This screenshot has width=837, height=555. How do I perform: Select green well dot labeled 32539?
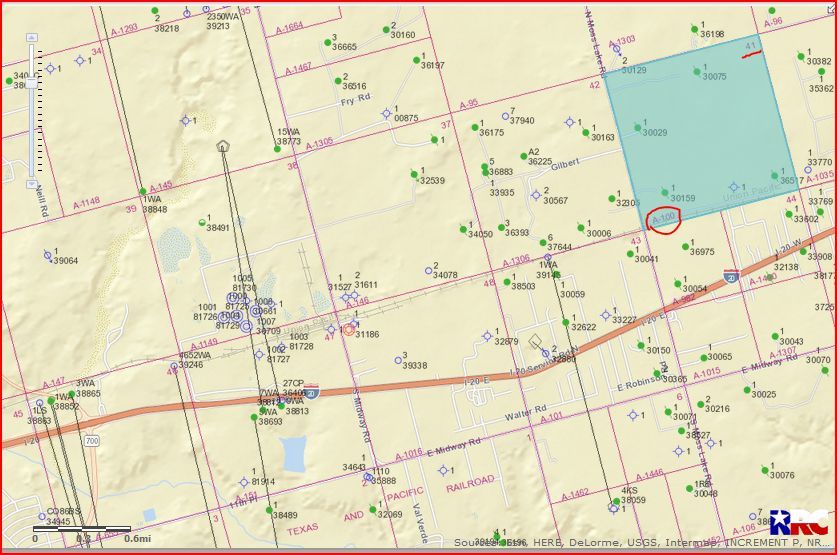tap(414, 175)
